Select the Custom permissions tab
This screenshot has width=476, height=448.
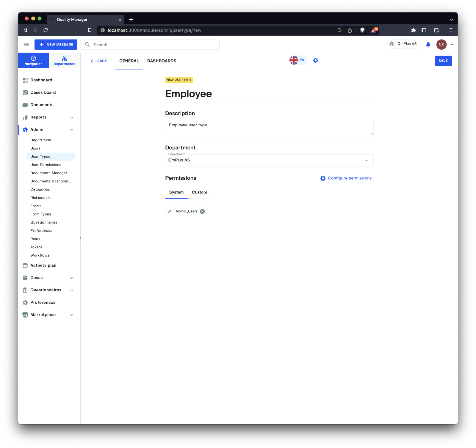pyautogui.click(x=199, y=192)
